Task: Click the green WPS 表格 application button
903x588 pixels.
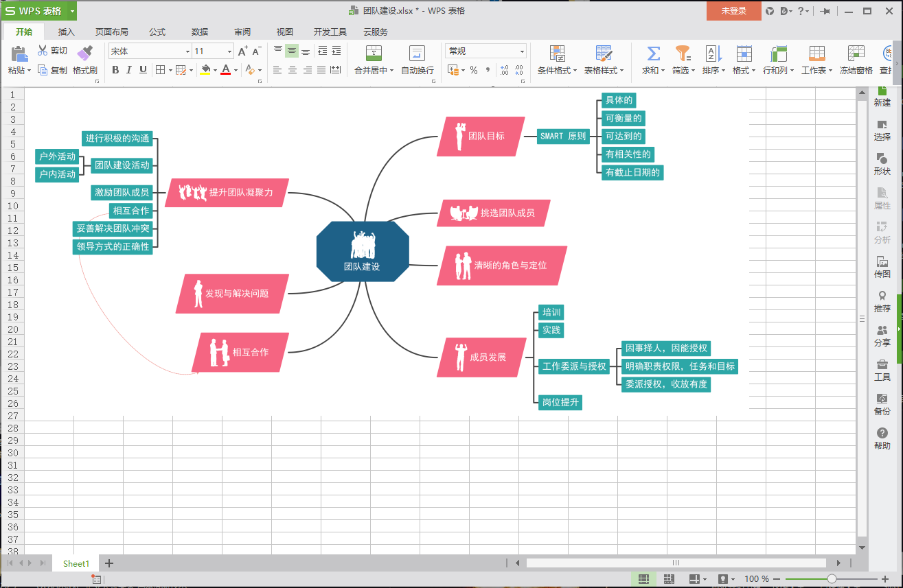Action: 38,11
